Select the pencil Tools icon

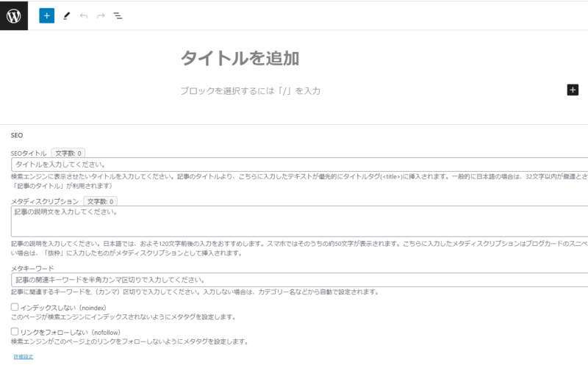click(x=66, y=15)
